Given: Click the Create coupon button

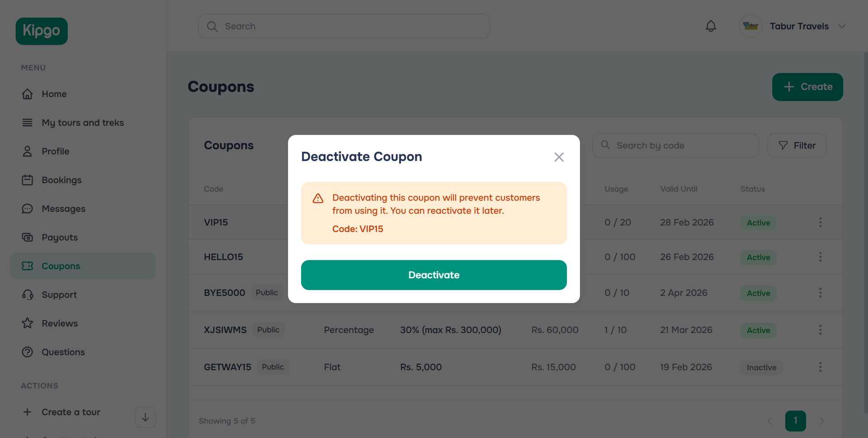Looking at the screenshot, I should [x=807, y=87].
